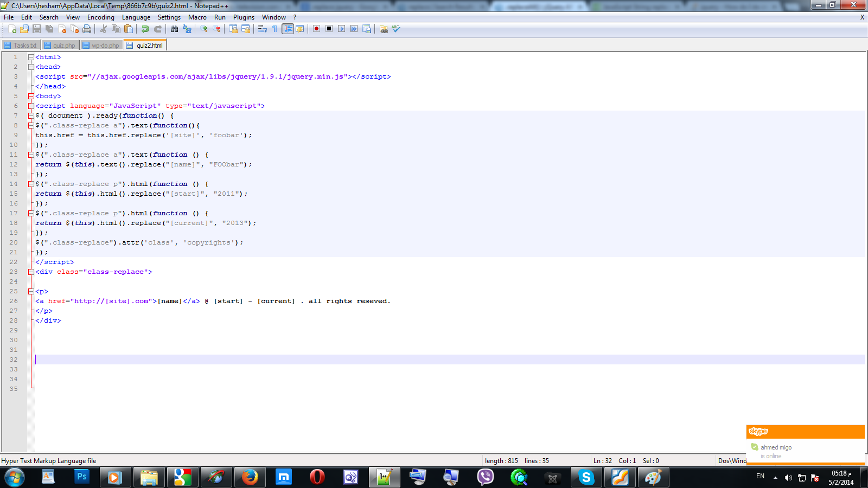Switch to the wp-do.php tab
Screen dimensions: 868x488
pos(101,46)
